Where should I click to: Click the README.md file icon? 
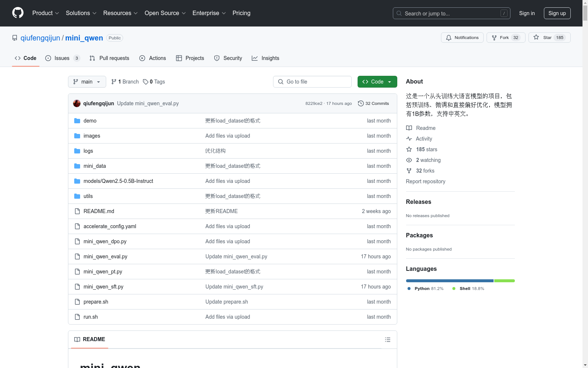pyautogui.click(x=77, y=211)
